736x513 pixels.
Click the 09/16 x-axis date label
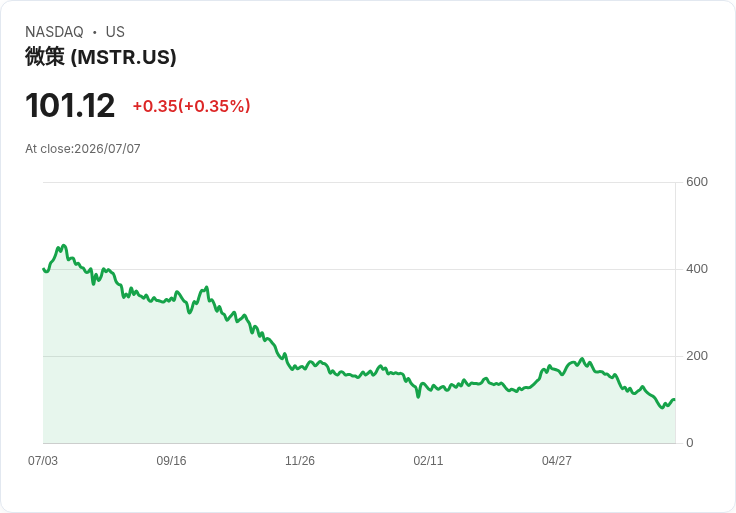pyautogui.click(x=171, y=460)
